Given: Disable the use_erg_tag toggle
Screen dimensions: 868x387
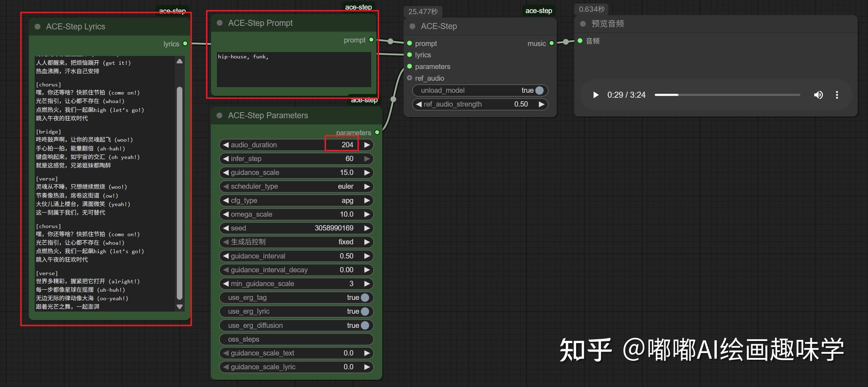Looking at the screenshot, I should (x=365, y=297).
